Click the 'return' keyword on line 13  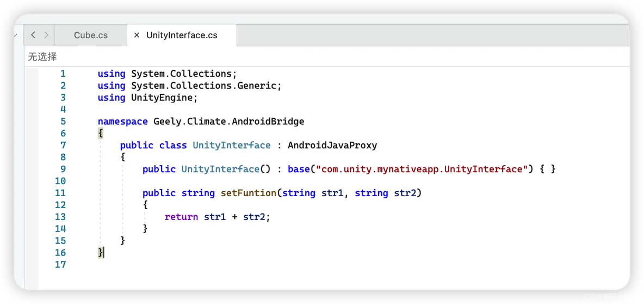click(181, 217)
